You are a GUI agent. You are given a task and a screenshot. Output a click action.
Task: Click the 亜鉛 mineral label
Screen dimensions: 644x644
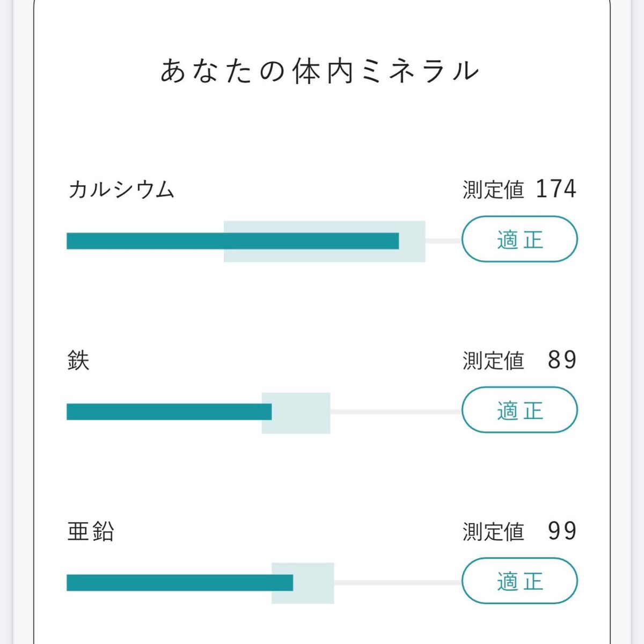91,531
